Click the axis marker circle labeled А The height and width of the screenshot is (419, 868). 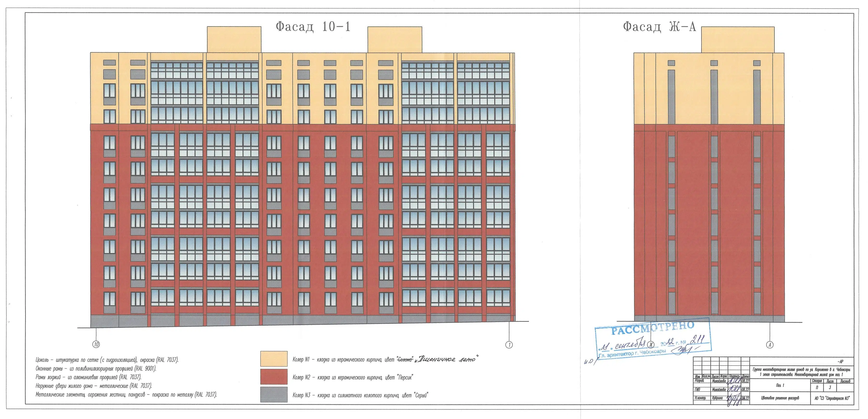770,345
